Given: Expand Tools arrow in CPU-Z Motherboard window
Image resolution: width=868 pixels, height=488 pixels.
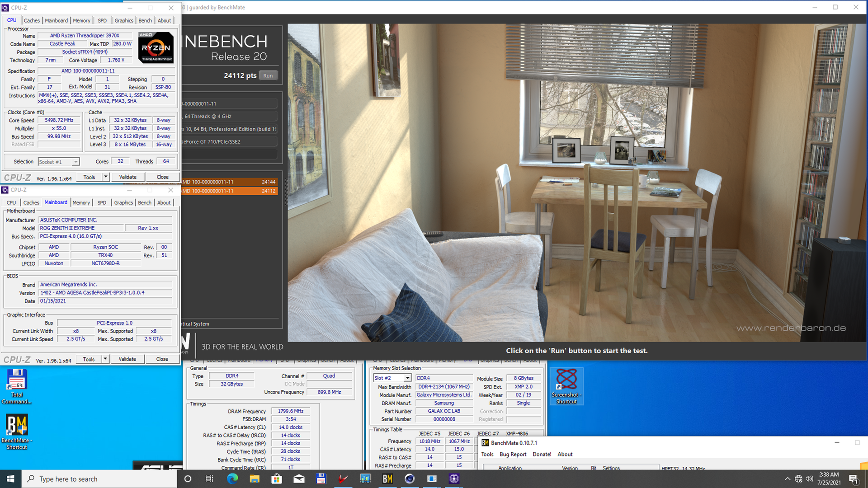Looking at the screenshot, I should pyautogui.click(x=105, y=359).
